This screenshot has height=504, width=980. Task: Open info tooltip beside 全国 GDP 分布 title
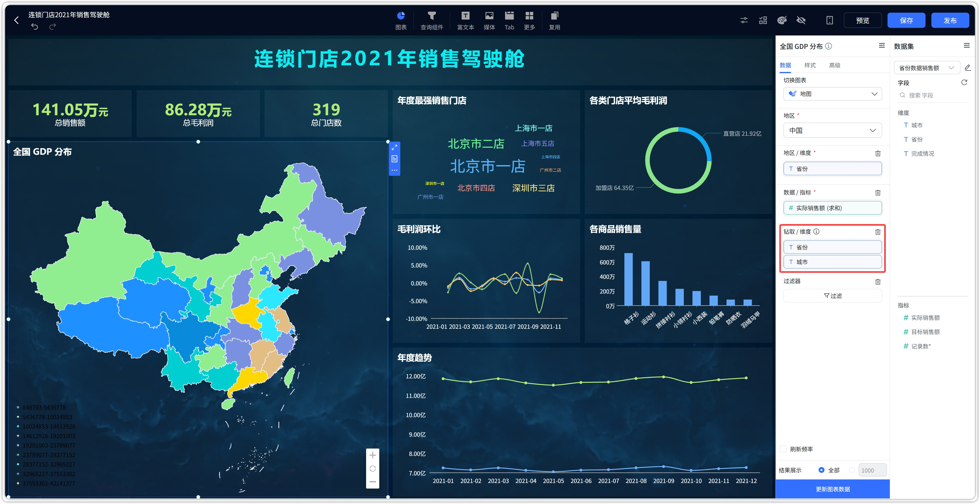[x=828, y=46]
